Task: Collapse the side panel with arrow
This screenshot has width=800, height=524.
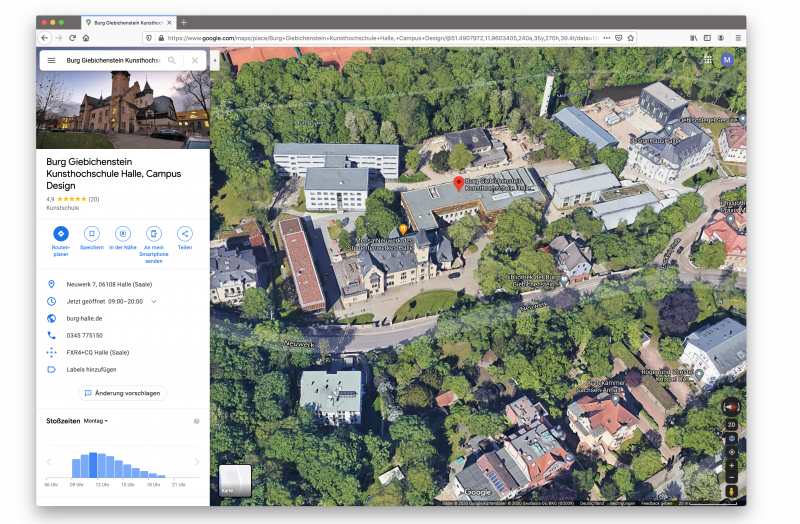Action: [x=215, y=60]
